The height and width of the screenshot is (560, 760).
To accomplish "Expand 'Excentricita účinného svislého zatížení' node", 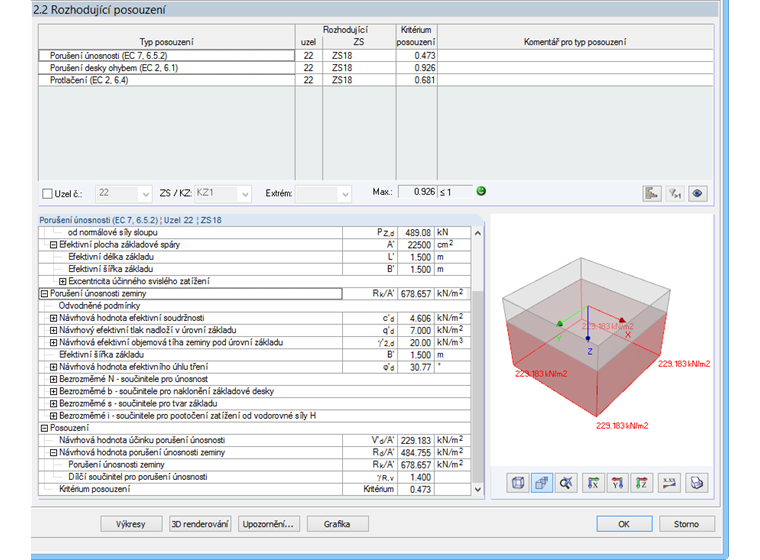I will [63, 281].
